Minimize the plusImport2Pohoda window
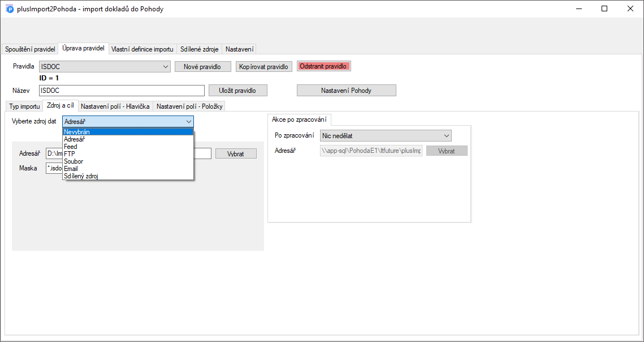This screenshot has width=644, height=342. pos(578,8)
